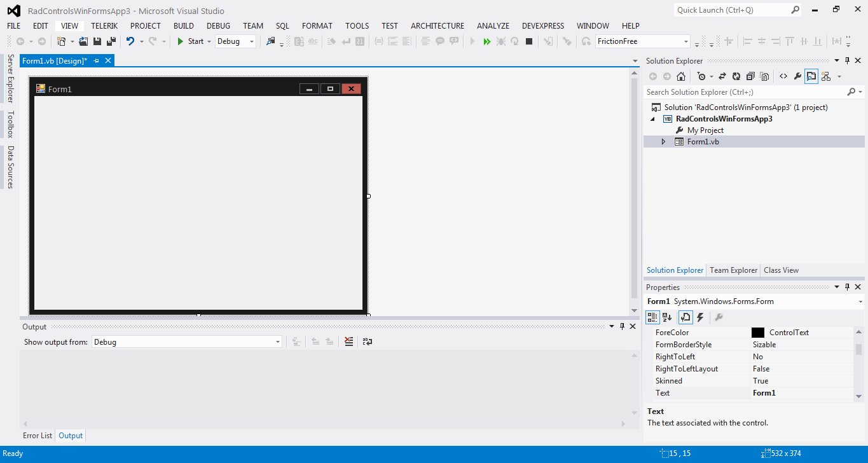Show Events with the lightning bolt icon

click(700, 317)
